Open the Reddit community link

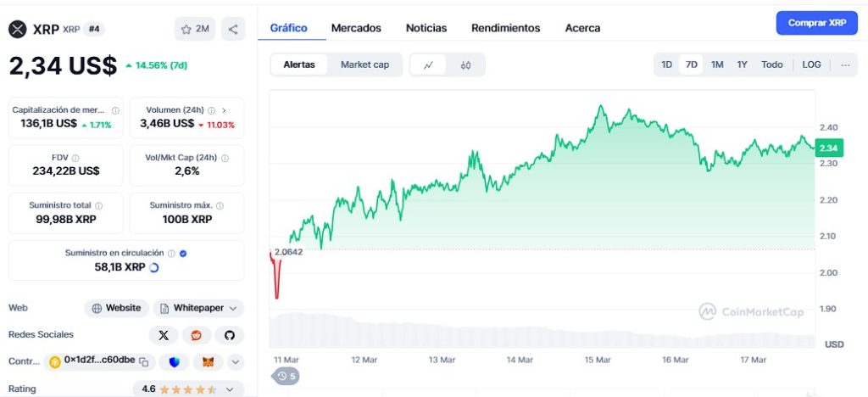(x=197, y=335)
